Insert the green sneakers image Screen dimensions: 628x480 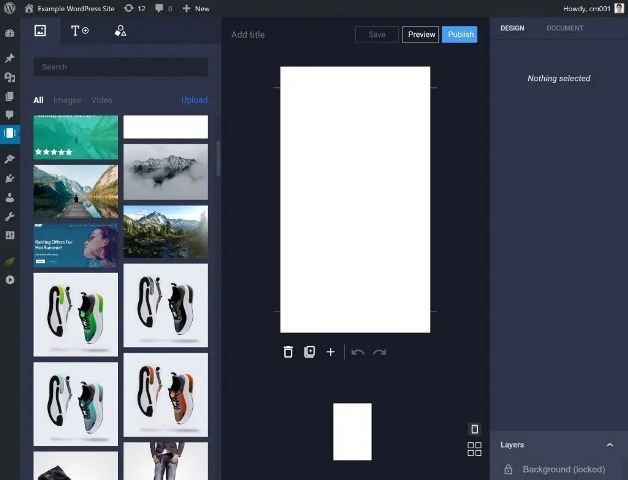[x=76, y=315]
